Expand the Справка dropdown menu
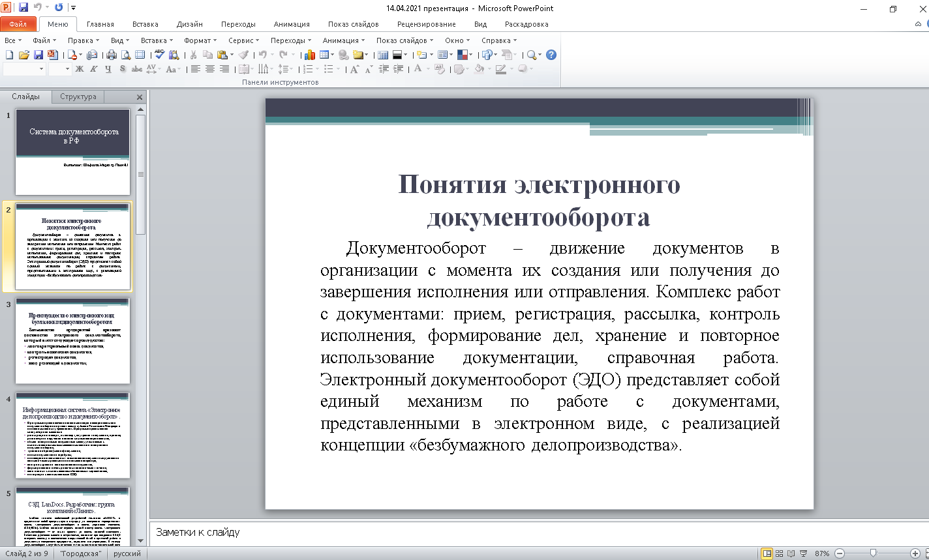This screenshot has height=560, width=929. (x=498, y=40)
